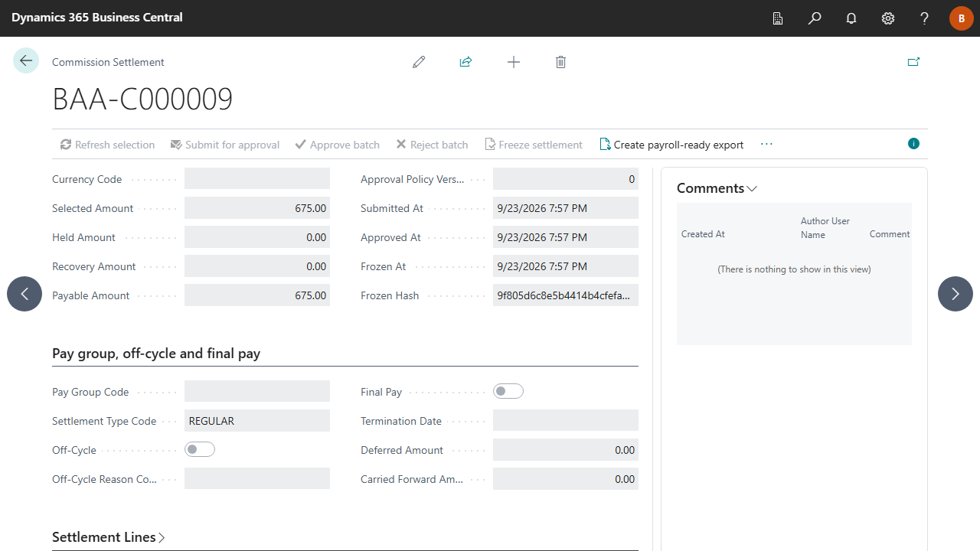Open search magnifier in top bar

815,18
